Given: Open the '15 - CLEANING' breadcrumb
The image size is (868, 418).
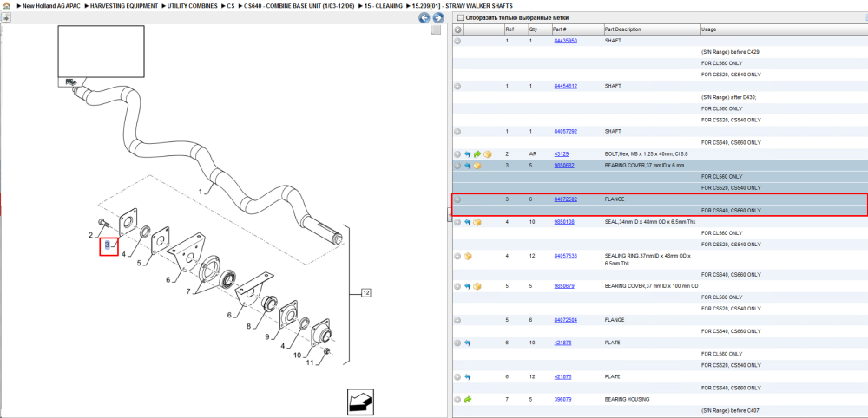Looking at the screenshot, I should 383,5.
